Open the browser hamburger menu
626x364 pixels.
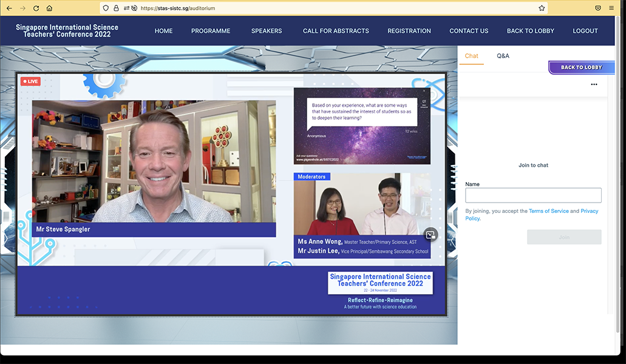(611, 8)
